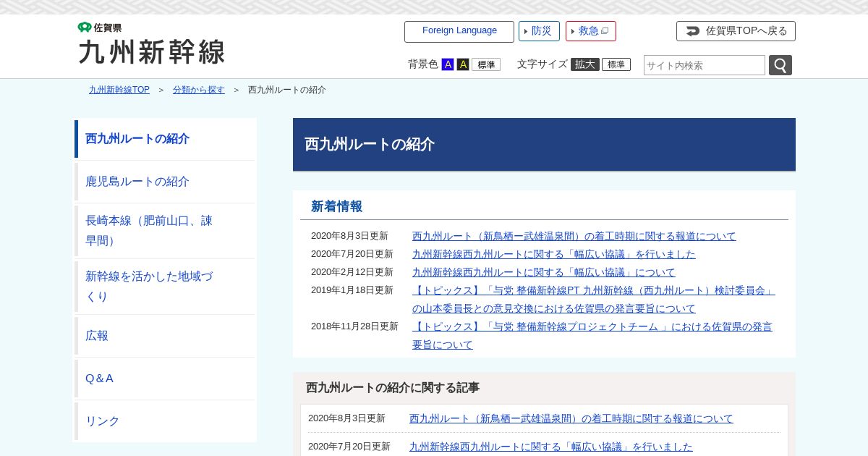Viewport: 868px width, 456px height.
Task: Enlarge text with 拡大 button
Action: [585, 64]
